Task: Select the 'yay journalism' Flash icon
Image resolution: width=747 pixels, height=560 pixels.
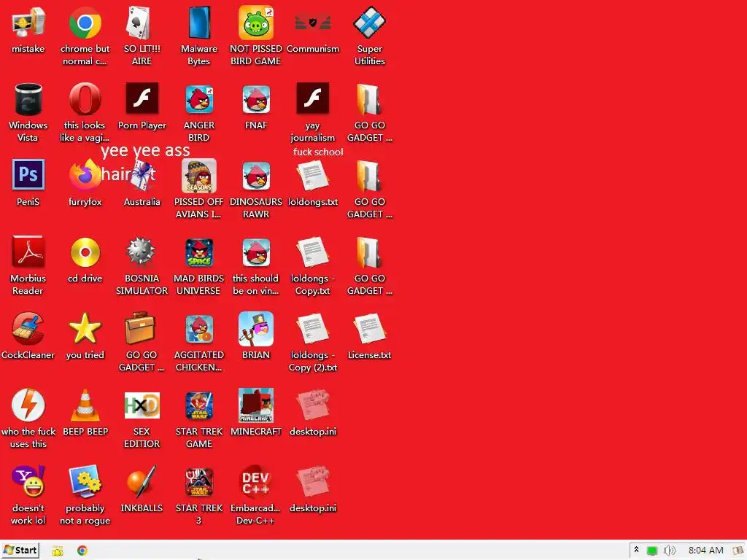Action: point(312,98)
